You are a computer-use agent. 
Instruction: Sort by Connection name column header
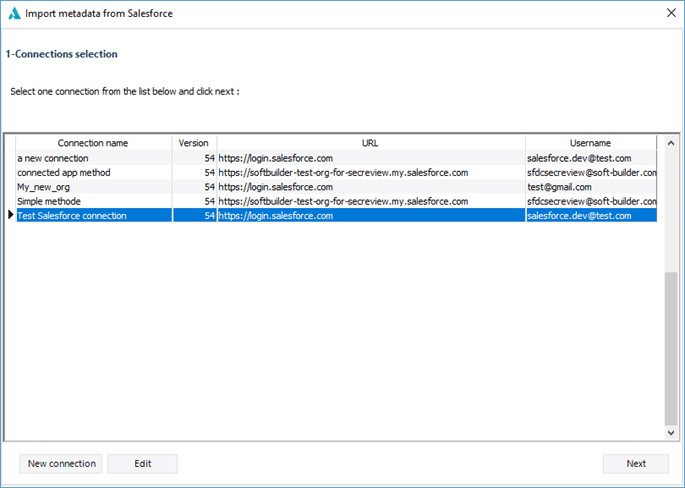pos(93,143)
